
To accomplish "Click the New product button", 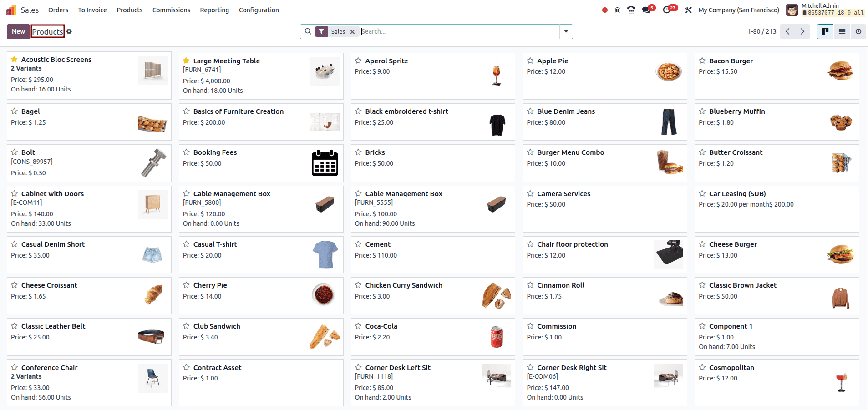I will (18, 31).
